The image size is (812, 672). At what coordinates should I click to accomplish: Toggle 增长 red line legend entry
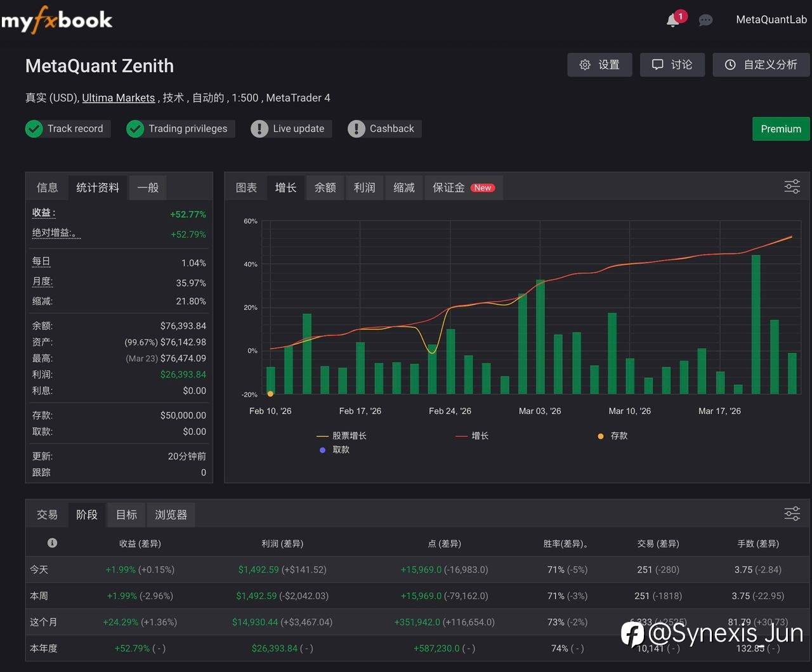pyautogui.click(x=472, y=436)
